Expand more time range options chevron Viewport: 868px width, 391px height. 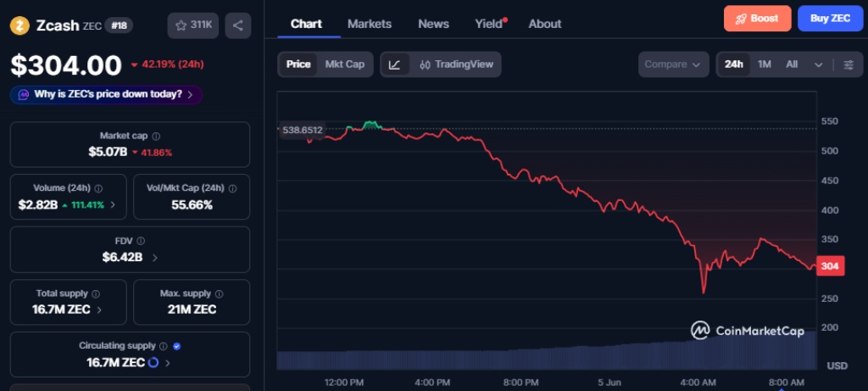(x=819, y=64)
